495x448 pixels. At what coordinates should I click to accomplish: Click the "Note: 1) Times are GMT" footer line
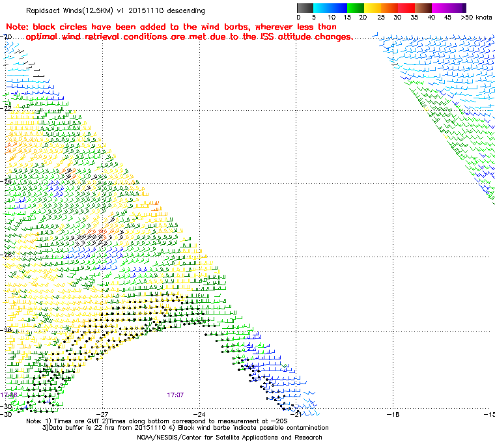pyautogui.click(x=157, y=421)
